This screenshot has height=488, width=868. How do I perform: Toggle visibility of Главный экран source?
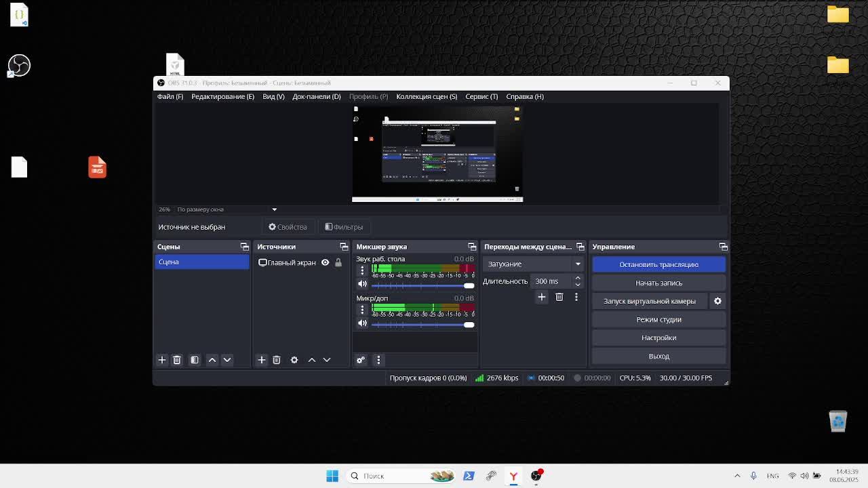pos(325,262)
